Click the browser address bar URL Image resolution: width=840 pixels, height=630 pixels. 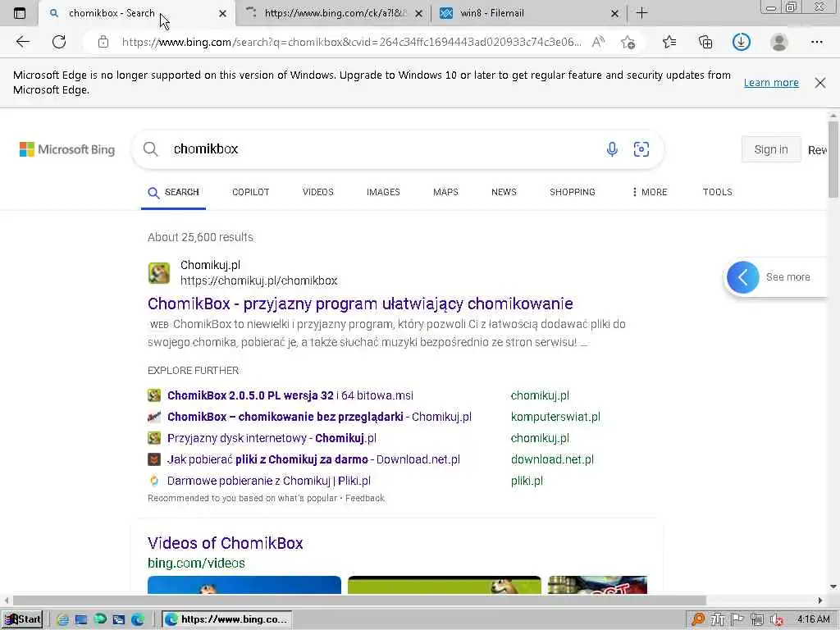point(351,42)
